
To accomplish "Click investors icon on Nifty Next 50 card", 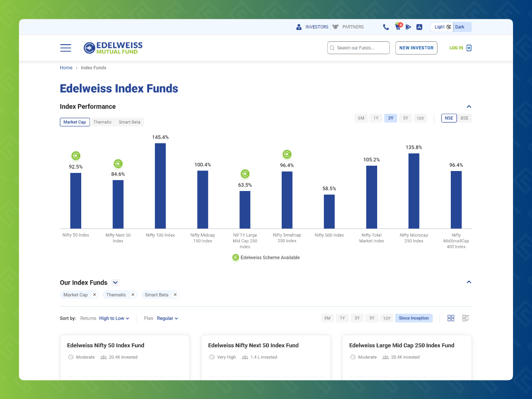I will pyautogui.click(x=245, y=357).
